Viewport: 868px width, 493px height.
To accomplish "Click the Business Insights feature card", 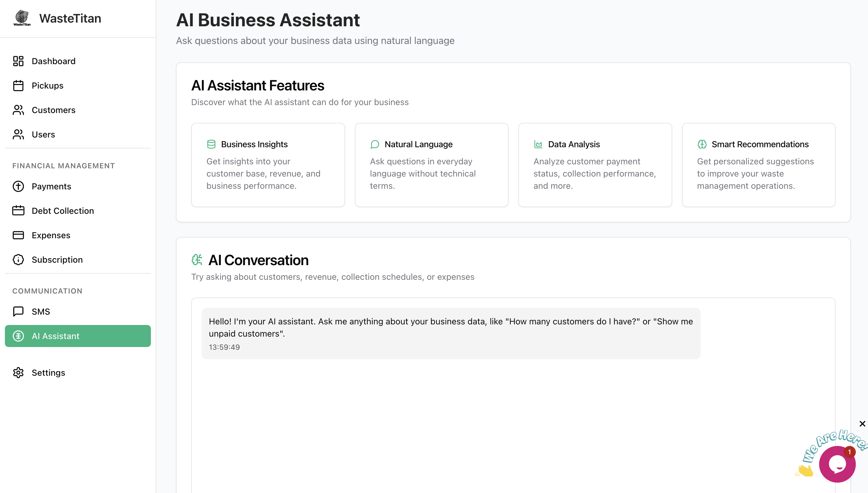I will click(x=268, y=165).
